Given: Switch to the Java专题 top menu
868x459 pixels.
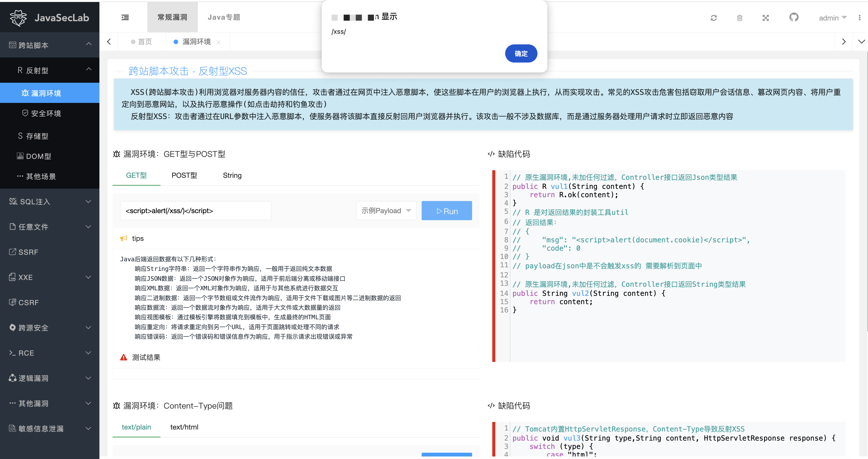Looking at the screenshot, I should tap(224, 17).
